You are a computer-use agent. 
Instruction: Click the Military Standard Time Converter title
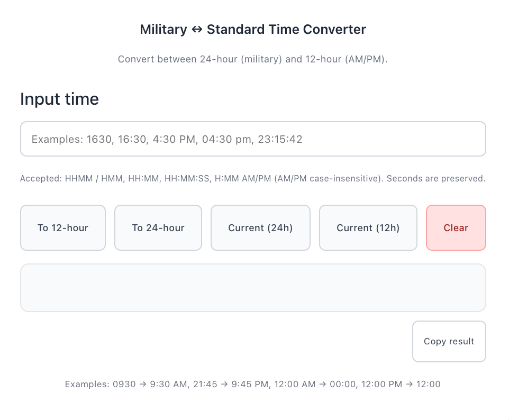point(253,30)
